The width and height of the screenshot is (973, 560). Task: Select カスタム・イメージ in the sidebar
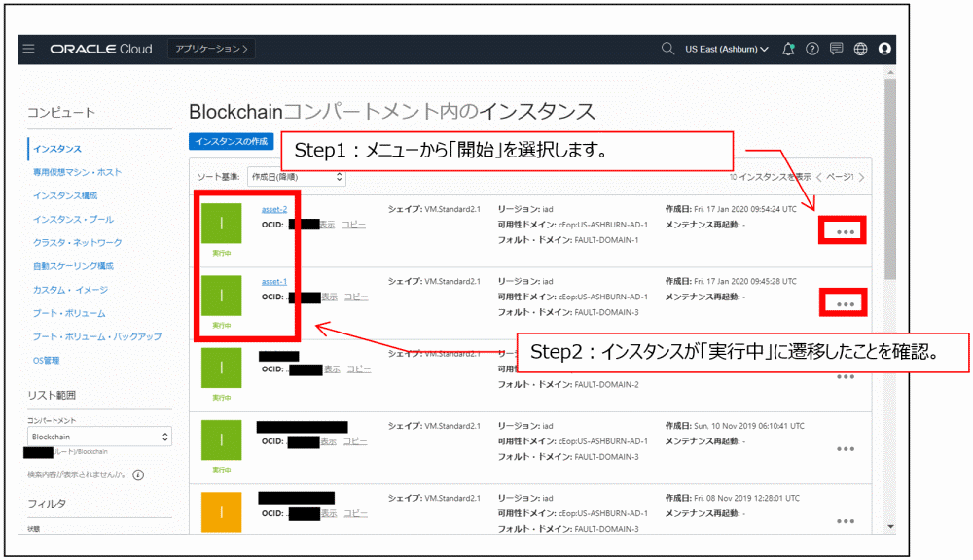[70, 290]
